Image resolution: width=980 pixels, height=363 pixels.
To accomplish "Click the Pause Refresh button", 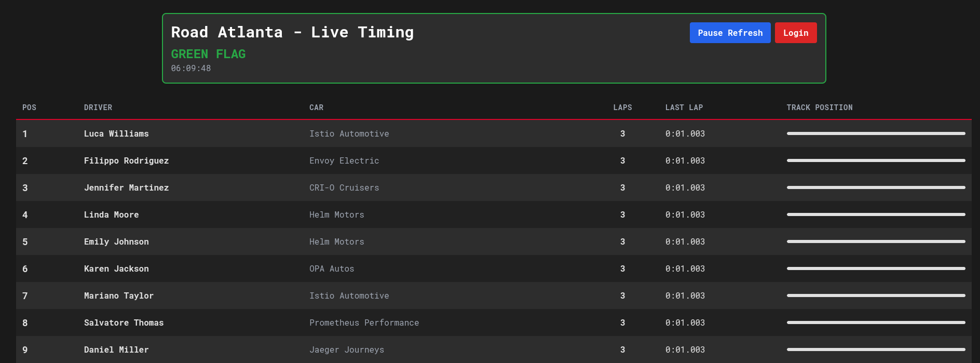I will (730, 32).
